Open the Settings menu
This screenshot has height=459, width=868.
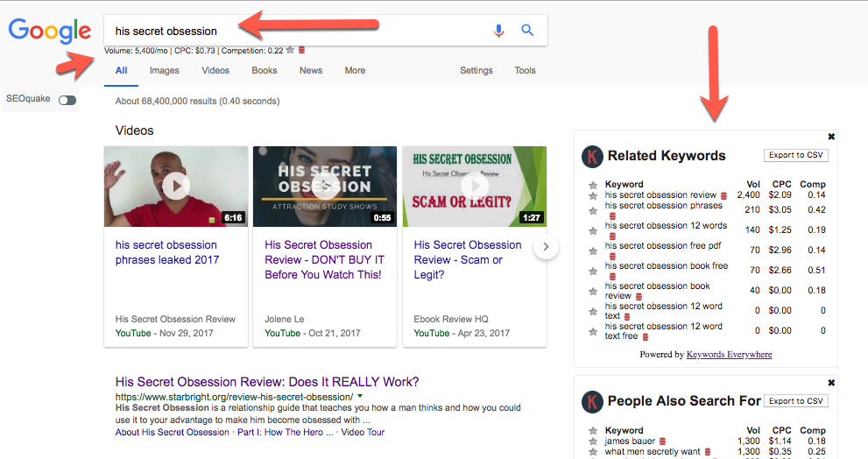(x=476, y=70)
